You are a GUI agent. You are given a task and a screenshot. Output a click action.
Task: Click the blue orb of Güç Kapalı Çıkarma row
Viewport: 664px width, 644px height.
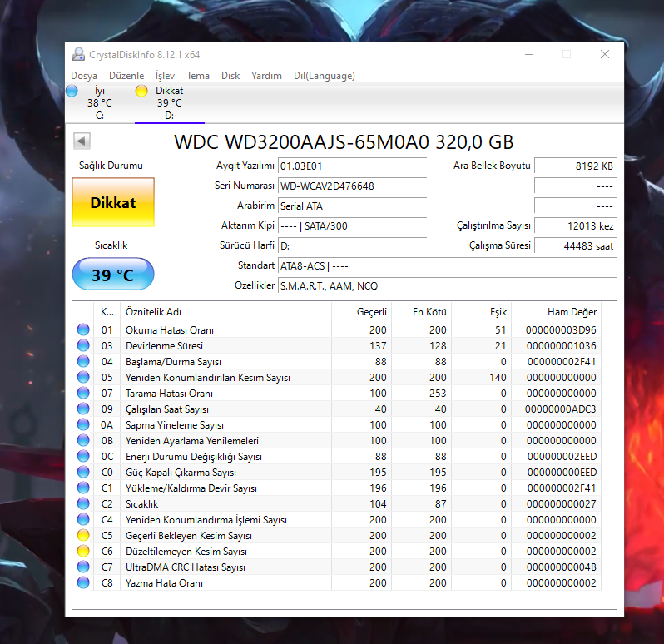[x=83, y=472]
